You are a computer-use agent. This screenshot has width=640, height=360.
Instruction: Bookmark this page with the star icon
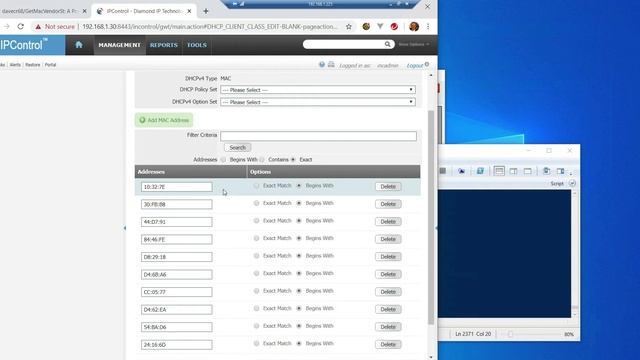pos(349,27)
